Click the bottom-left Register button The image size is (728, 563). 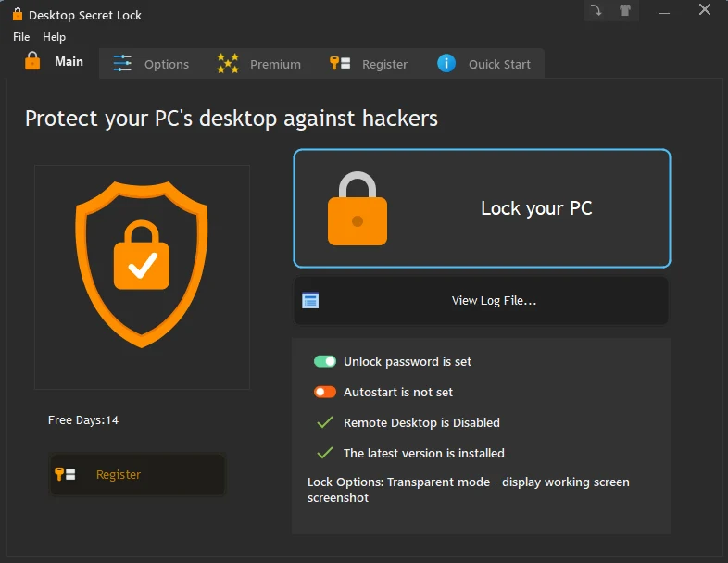[x=137, y=475]
